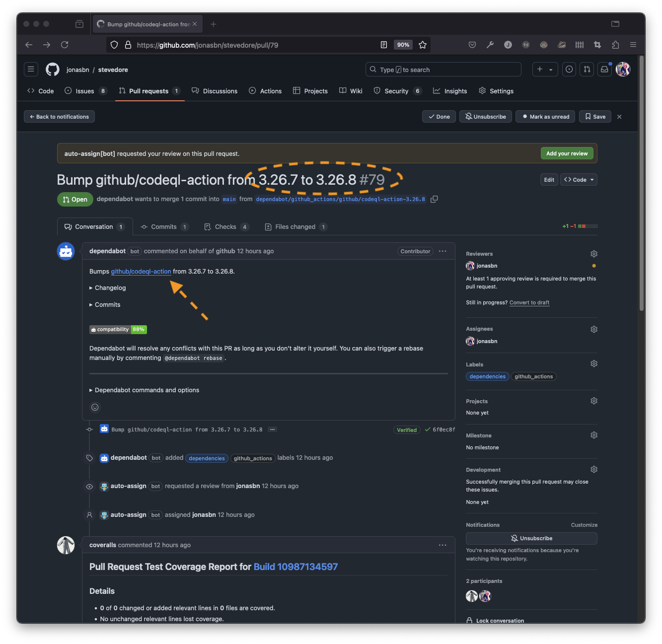
Task: Focus the Type / to search field
Action: coord(443,70)
